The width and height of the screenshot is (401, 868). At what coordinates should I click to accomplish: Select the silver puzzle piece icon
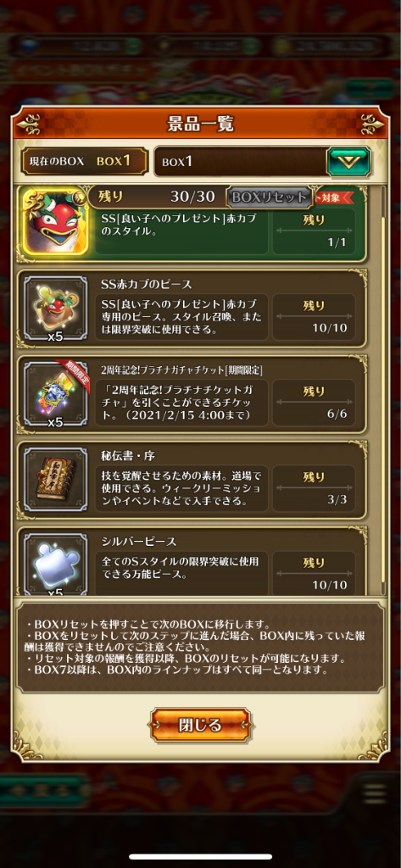pyautogui.click(x=55, y=565)
